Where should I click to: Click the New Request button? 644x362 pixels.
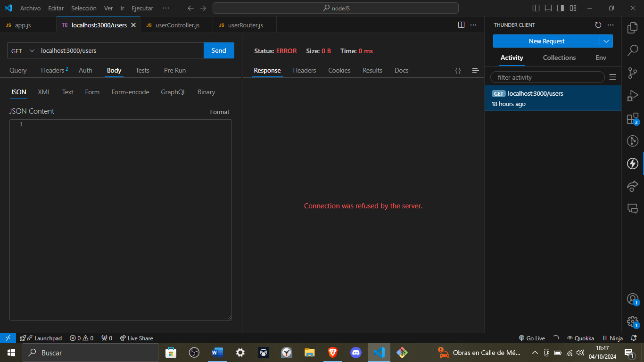tap(546, 41)
